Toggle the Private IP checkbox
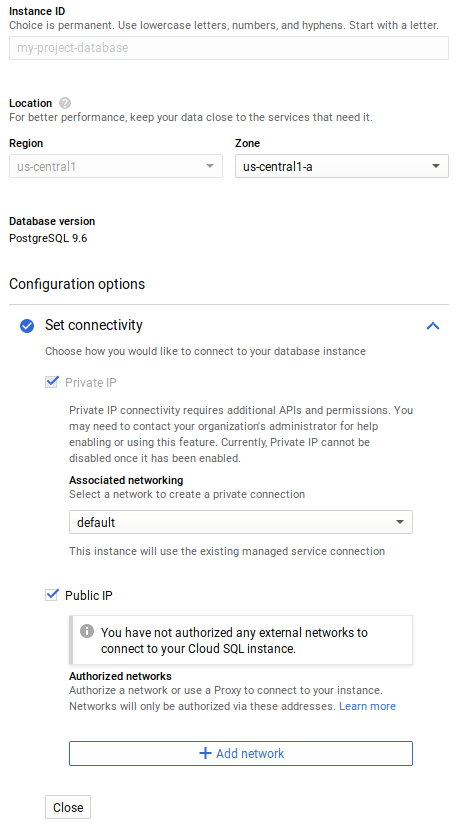 52,382
